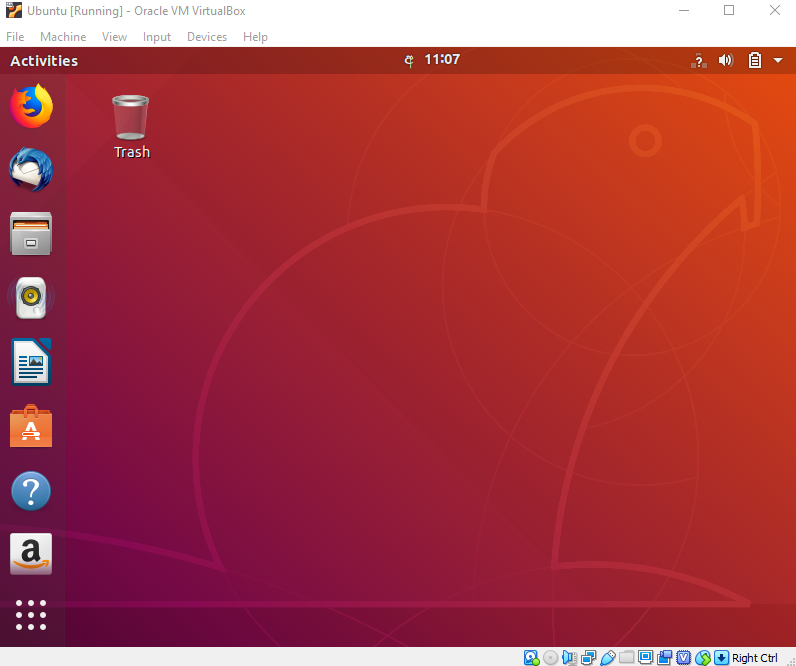
Task: Show Applications grid at dock bottom
Action: tap(31, 615)
